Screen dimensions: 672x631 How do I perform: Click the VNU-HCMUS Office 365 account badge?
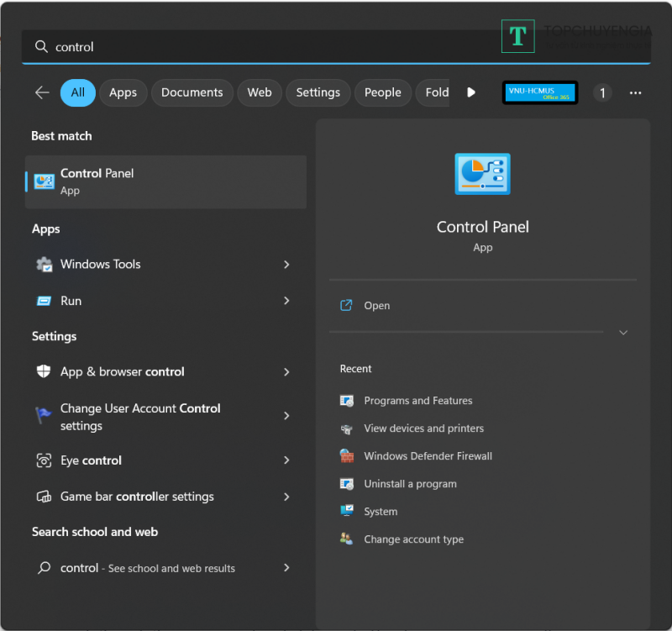tap(540, 92)
